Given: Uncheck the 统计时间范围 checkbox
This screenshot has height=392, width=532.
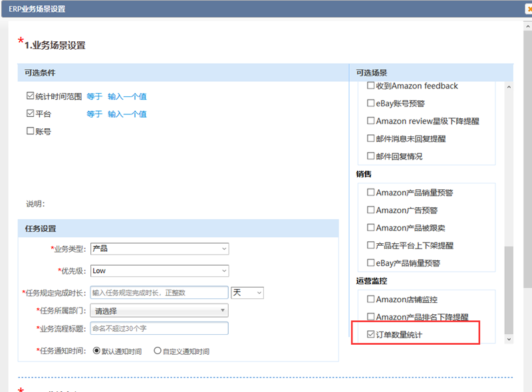Looking at the screenshot, I should point(30,96).
